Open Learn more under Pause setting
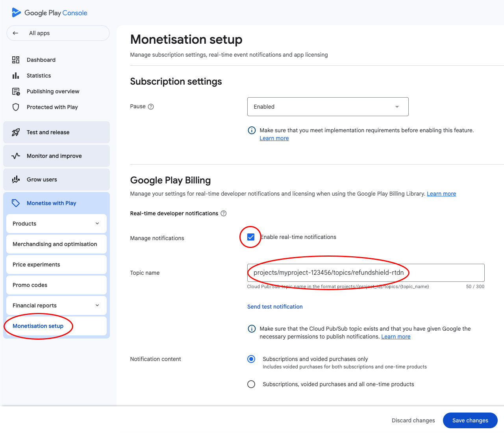The image size is (504, 433). point(274,138)
